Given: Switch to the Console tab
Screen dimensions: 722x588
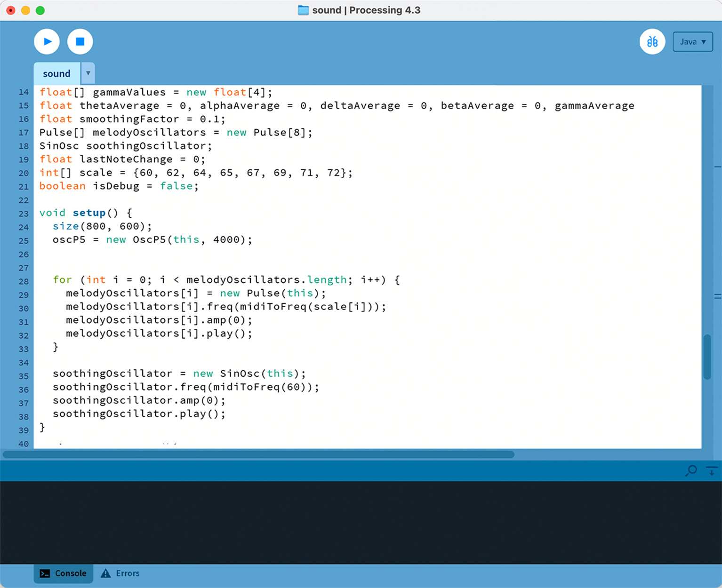Looking at the screenshot, I should [64, 573].
